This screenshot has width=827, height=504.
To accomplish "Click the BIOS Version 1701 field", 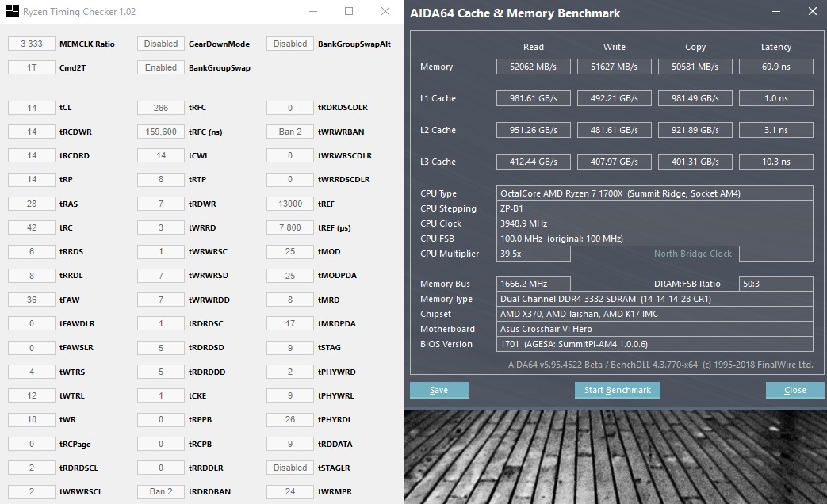I will click(654, 344).
